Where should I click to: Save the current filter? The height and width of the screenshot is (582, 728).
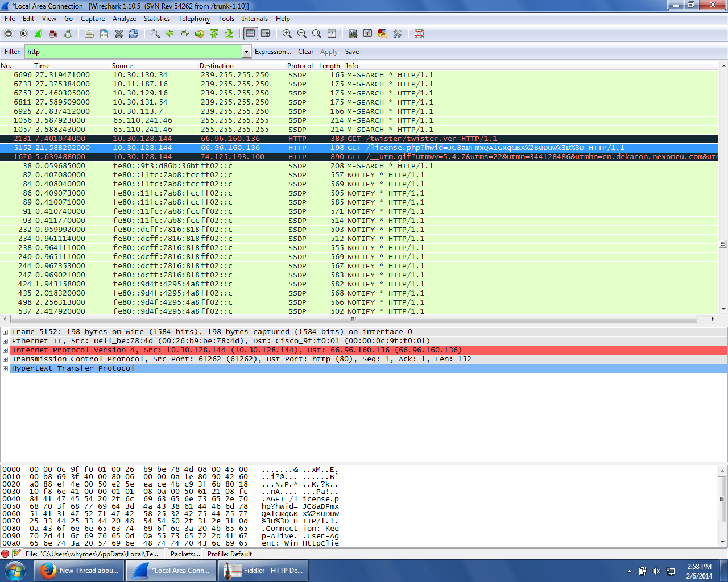(352, 52)
